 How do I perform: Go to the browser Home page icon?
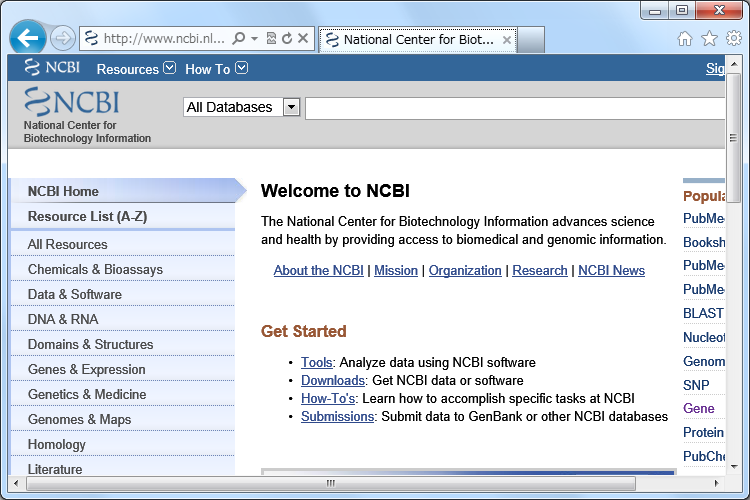coord(684,38)
